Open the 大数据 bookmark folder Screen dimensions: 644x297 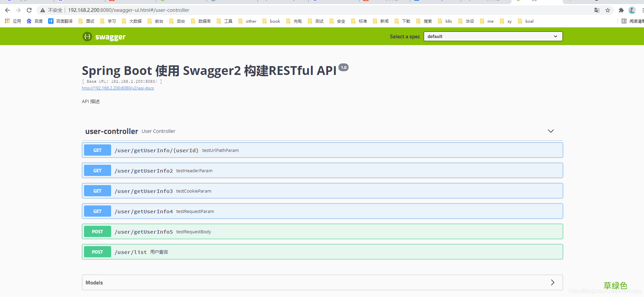tap(132, 21)
